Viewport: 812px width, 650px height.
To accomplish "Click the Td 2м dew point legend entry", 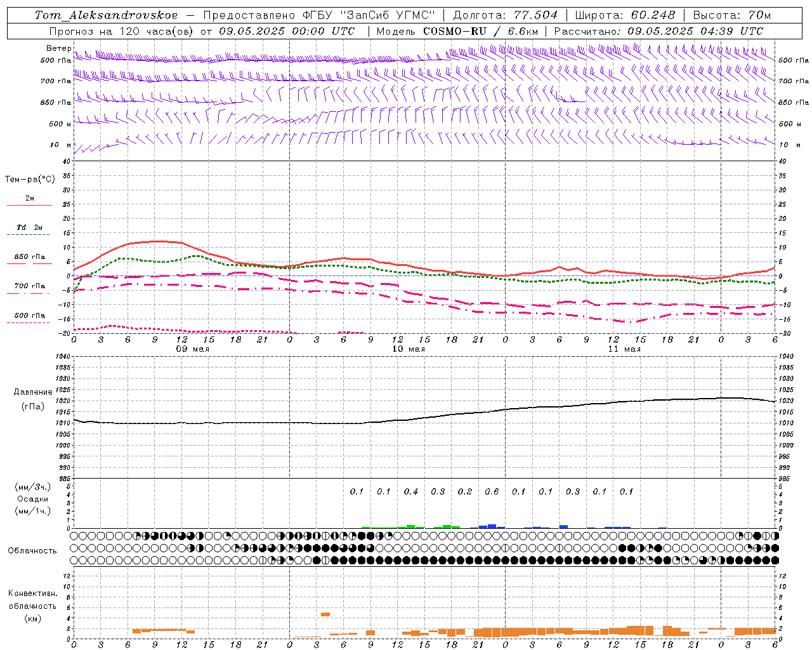I will [30, 227].
